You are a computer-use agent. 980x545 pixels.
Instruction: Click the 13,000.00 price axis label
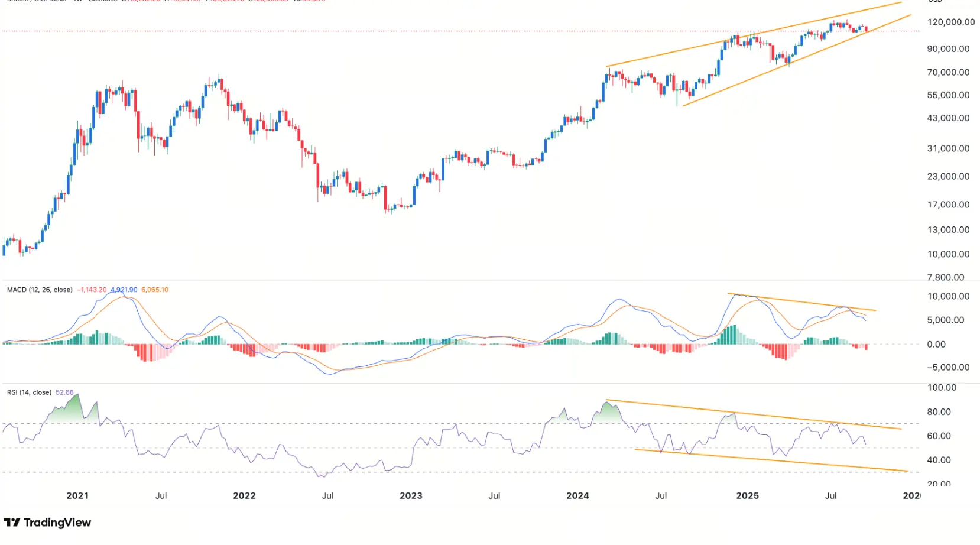(x=948, y=229)
